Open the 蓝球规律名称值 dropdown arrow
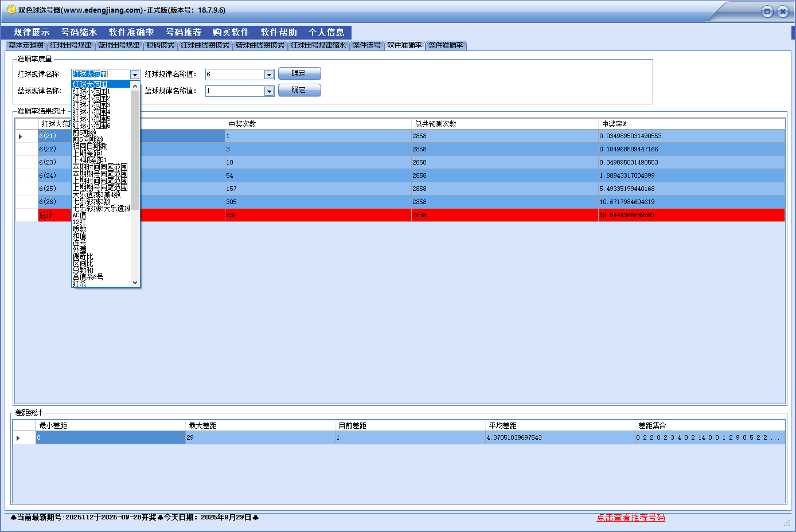This screenshot has width=796, height=532. (x=269, y=91)
